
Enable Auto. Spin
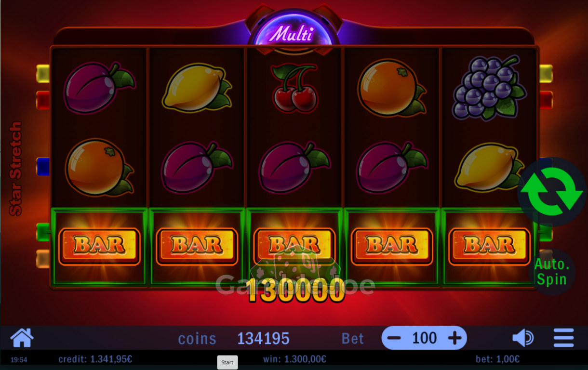pos(552,272)
